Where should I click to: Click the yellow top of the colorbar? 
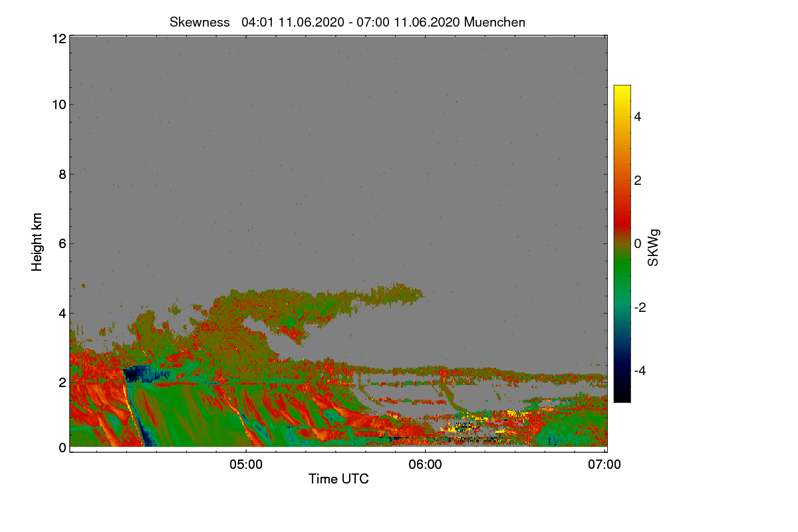[x=622, y=92]
